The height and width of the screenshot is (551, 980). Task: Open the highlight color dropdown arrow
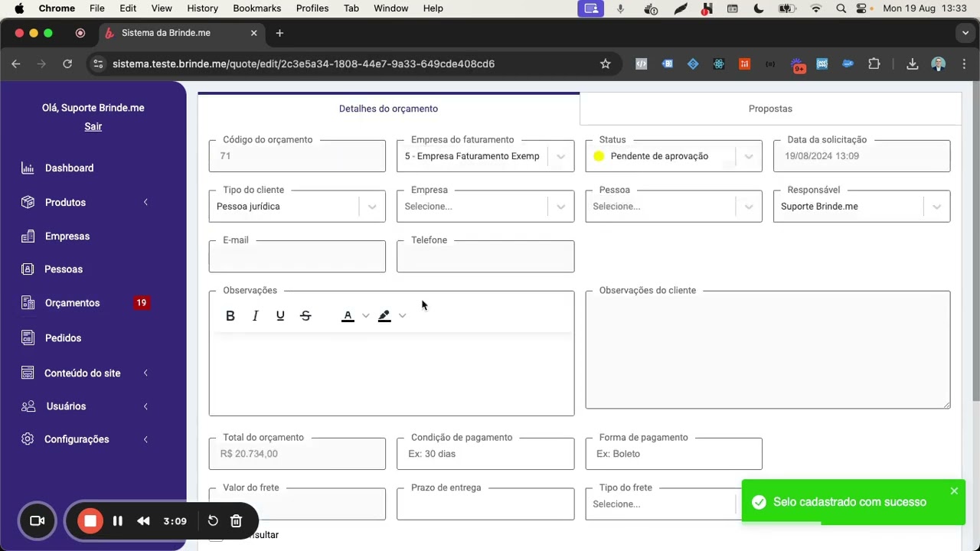[x=402, y=316]
